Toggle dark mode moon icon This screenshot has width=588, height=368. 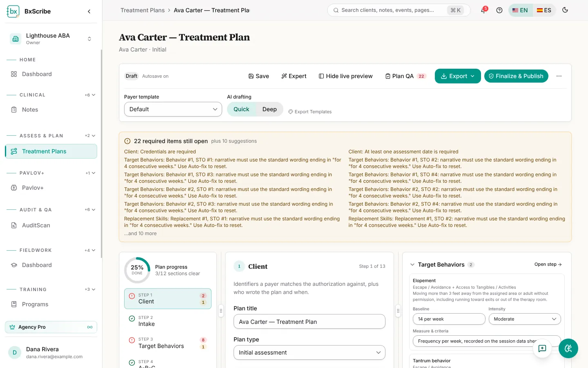pyautogui.click(x=565, y=10)
